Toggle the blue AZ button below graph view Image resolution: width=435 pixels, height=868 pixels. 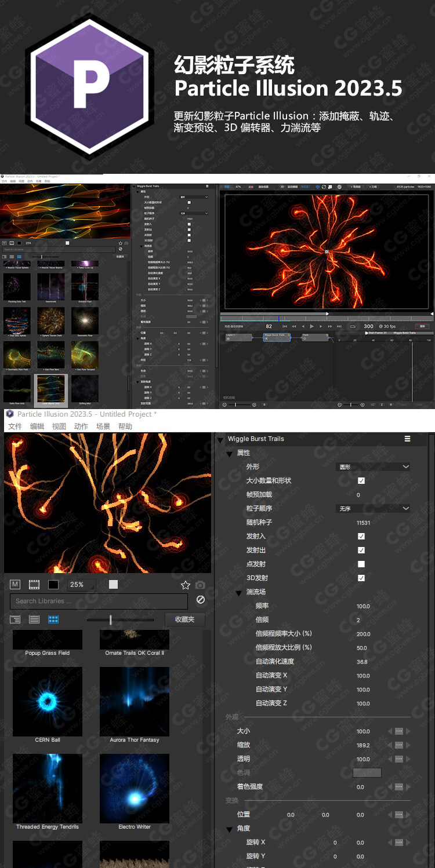point(372,404)
